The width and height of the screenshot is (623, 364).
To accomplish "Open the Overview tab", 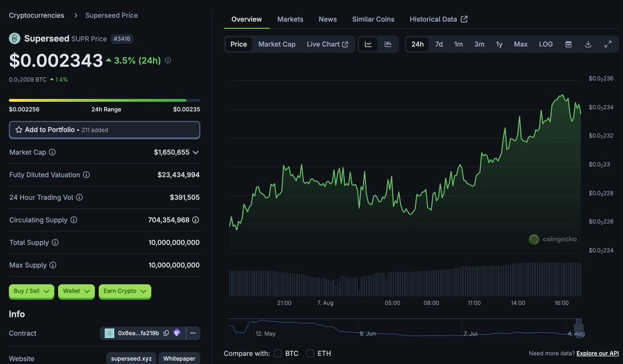I will 247,19.
